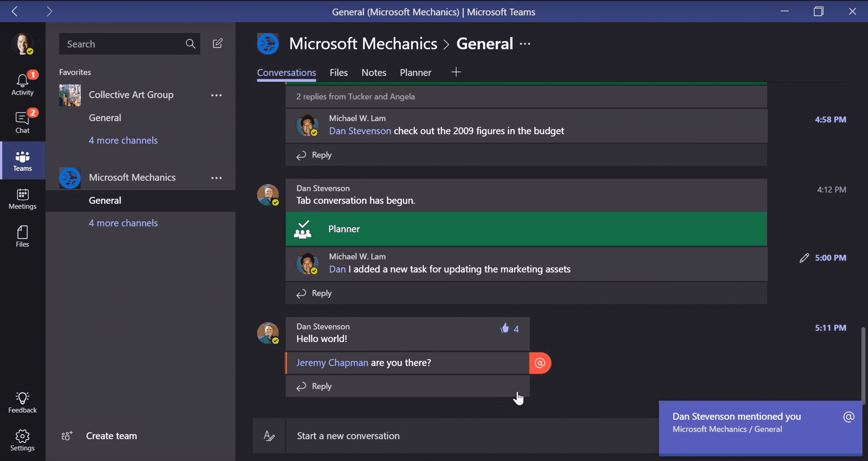Click the search magnifier icon
This screenshot has height=461, width=868.
[190, 43]
